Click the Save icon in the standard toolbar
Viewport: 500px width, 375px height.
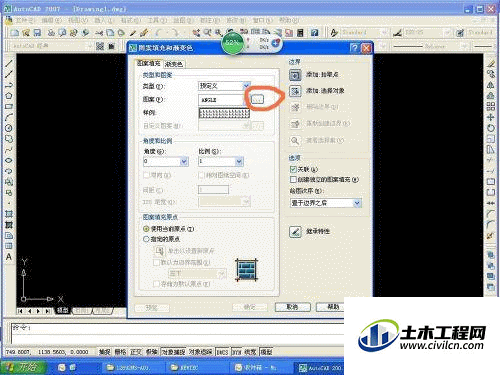point(37,33)
